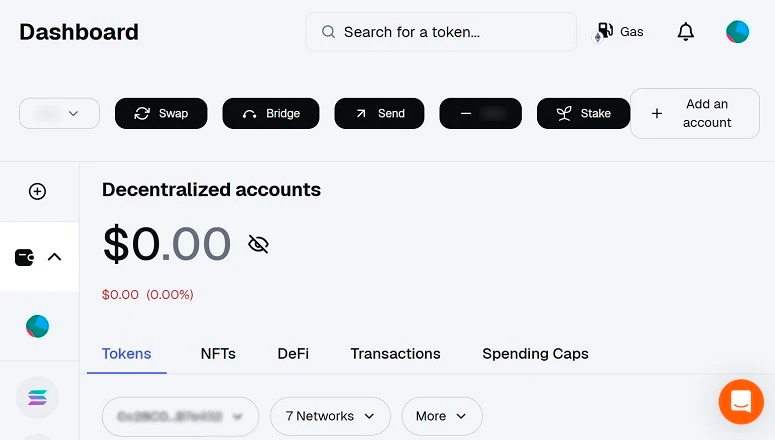Click the Search for a token field
Image resolution: width=775 pixels, height=440 pixels.
(441, 32)
